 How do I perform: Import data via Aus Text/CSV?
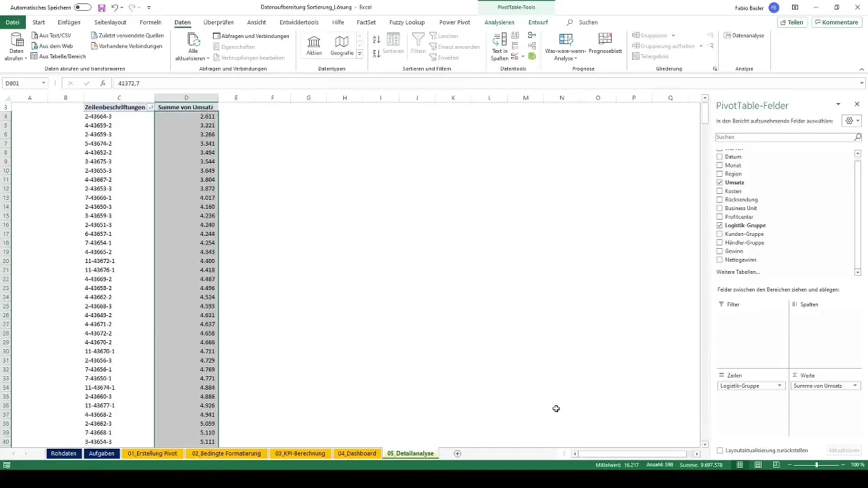pos(52,35)
